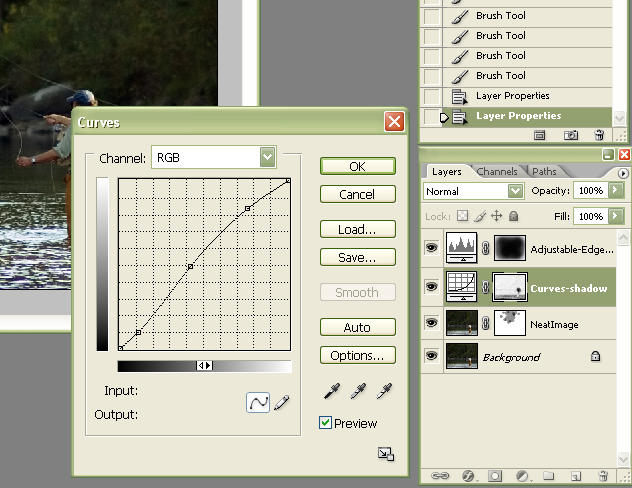Select the gray point eyedropper
This screenshot has width=632, height=488.
pyautogui.click(x=358, y=391)
